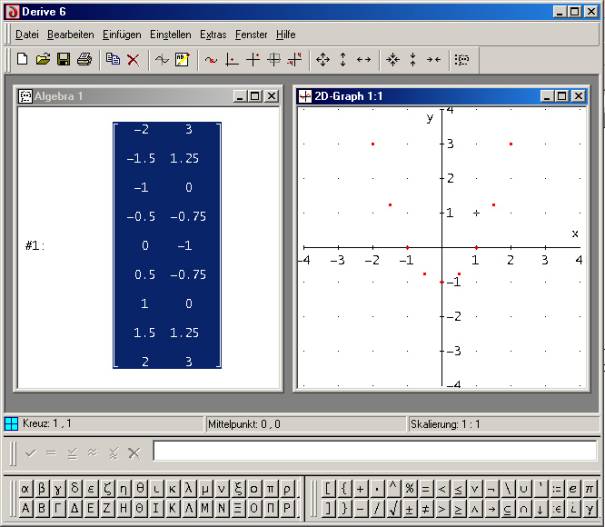Click the center-on-cross icon

pos(253,59)
